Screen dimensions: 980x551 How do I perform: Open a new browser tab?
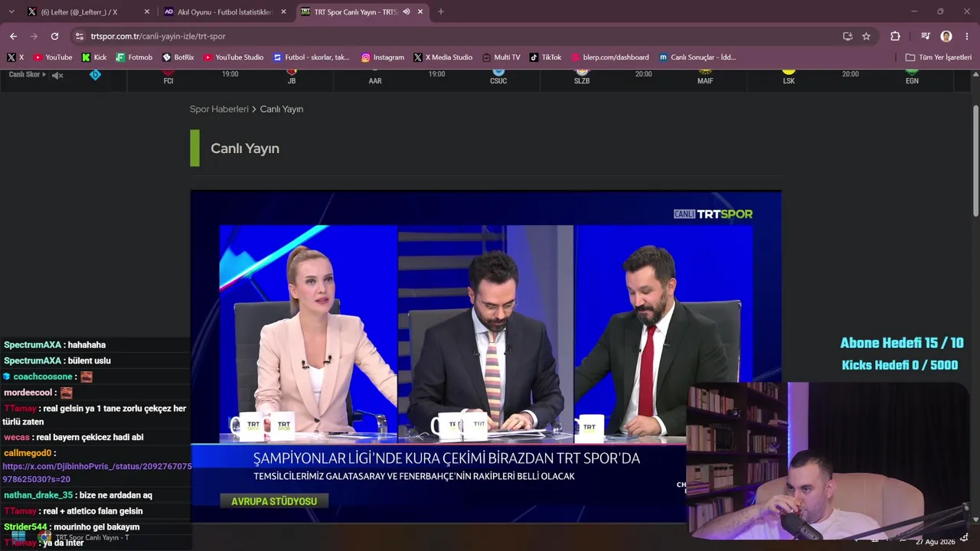pos(440,11)
